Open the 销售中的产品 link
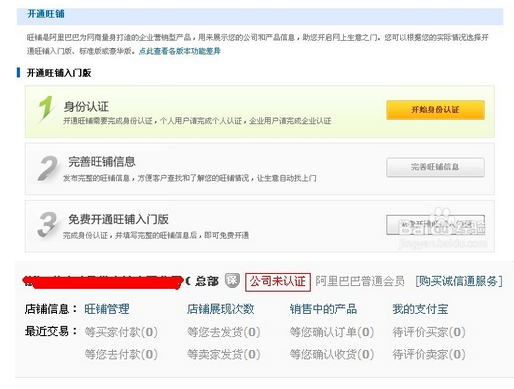Image resolution: width=514 pixels, height=389 pixels. click(323, 309)
